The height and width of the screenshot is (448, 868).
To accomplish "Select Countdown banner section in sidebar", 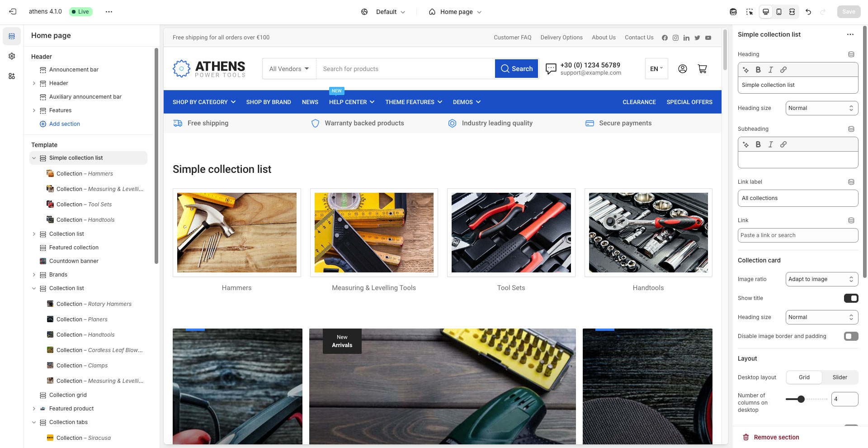I will (x=74, y=261).
